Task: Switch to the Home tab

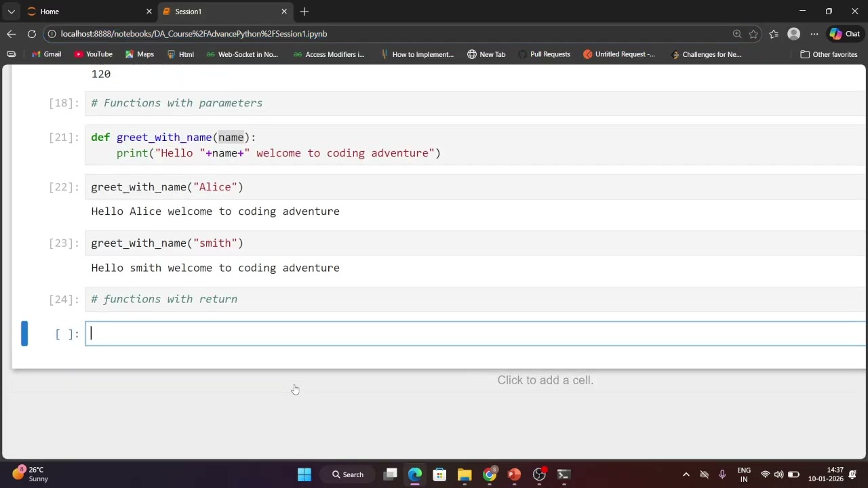Action: click(x=88, y=12)
